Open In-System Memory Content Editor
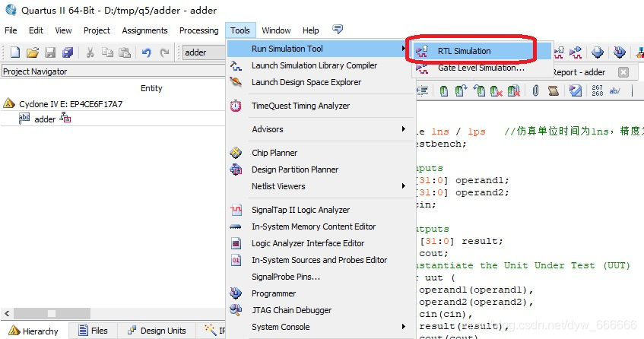Image resolution: width=644 pixels, height=339 pixels. (313, 227)
